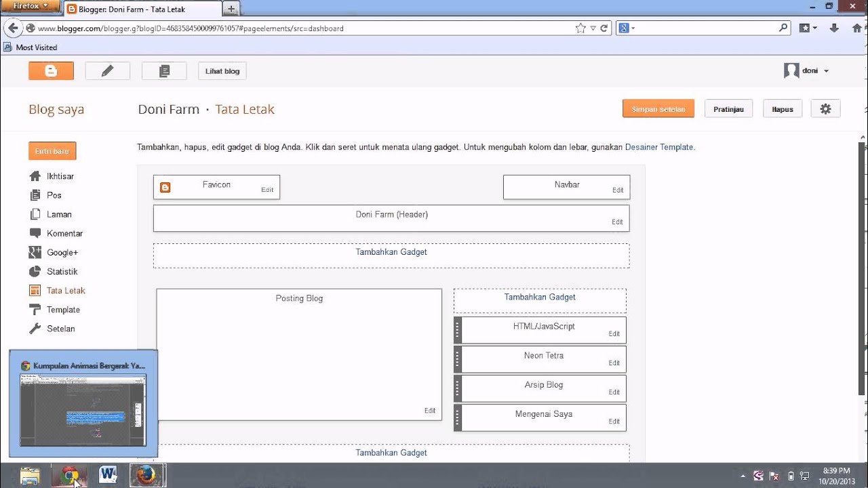Open Komentar in sidebar menu
Screen dimensions: 868x488
coord(65,233)
